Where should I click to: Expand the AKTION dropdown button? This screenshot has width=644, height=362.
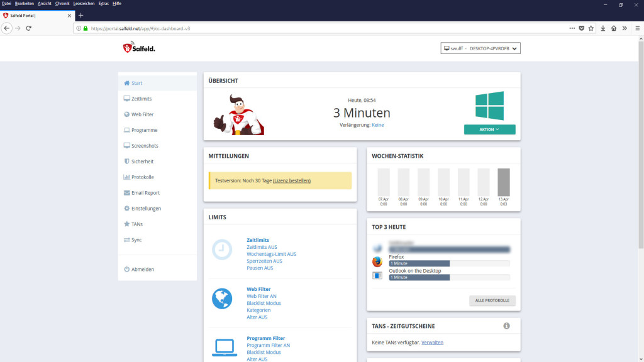[489, 129]
